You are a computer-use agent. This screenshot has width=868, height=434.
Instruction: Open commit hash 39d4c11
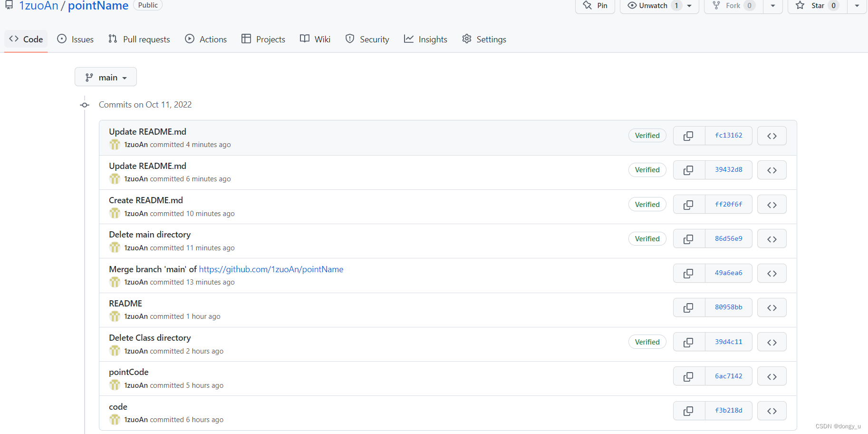point(729,342)
